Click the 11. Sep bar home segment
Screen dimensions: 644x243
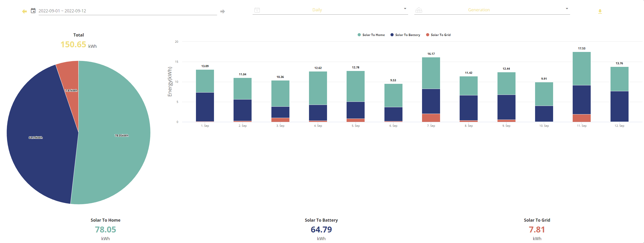click(x=582, y=68)
